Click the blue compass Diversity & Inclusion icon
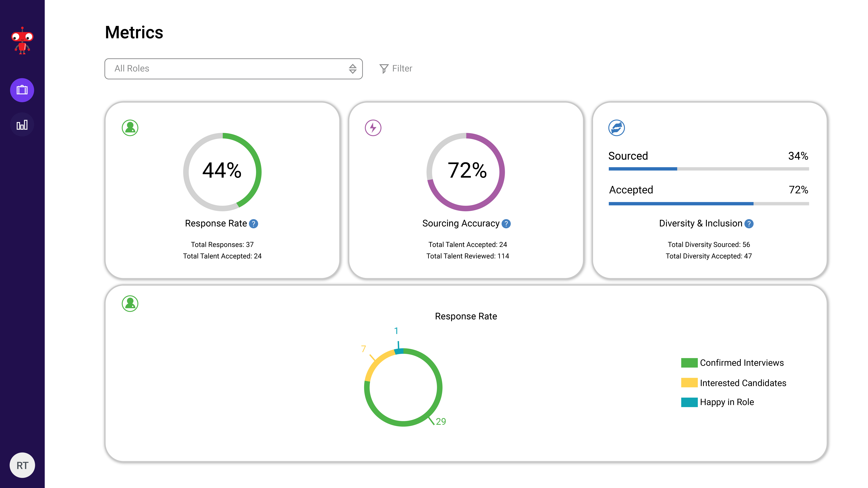This screenshot has height=488, width=868. (x=616, y=128)
